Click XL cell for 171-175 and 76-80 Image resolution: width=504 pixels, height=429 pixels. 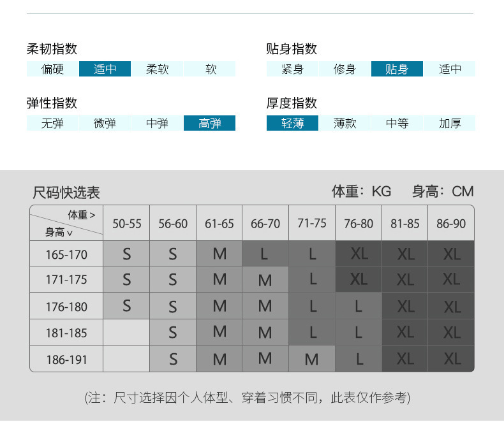point(359,279)
